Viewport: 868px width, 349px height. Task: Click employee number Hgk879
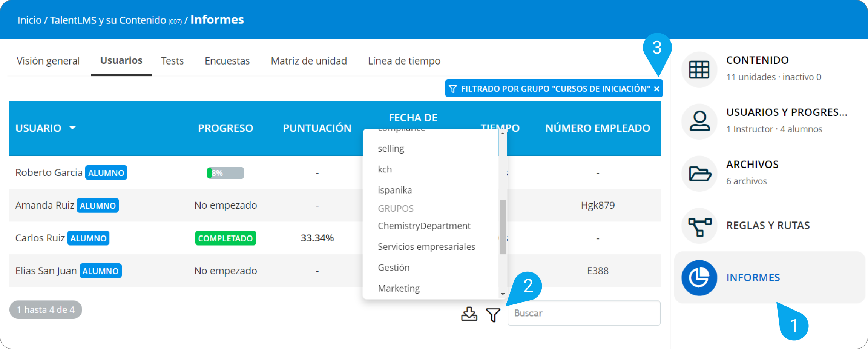coord(598,205)
